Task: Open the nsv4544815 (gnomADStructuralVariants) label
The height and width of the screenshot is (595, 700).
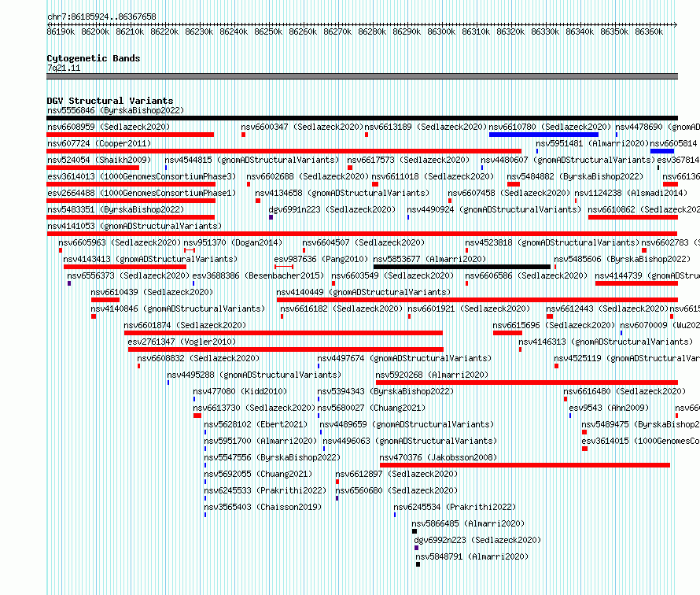Action: coord(252,160)
